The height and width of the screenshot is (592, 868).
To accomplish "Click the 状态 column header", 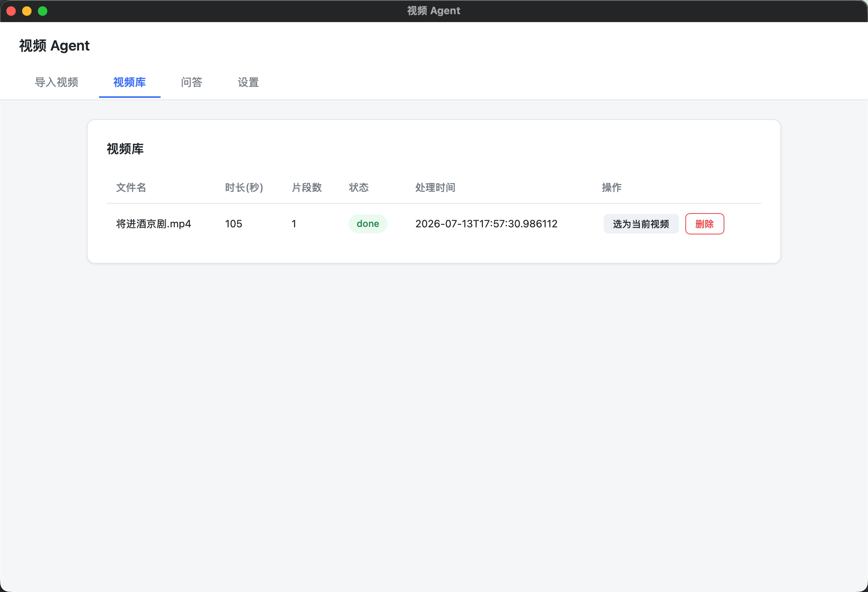I will [359, 187].
